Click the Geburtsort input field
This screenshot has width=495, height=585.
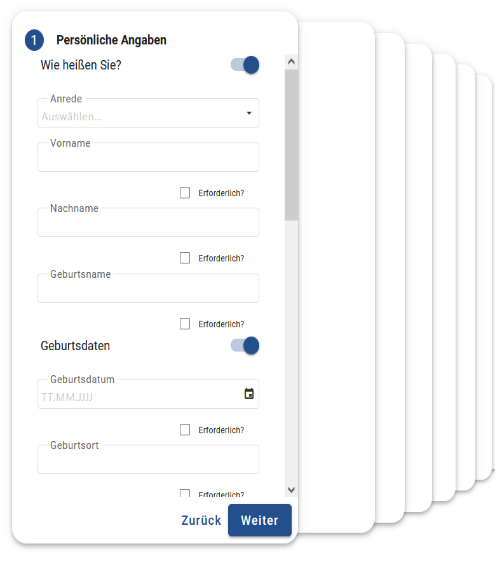pyautogui.click(x=148, y=459)
